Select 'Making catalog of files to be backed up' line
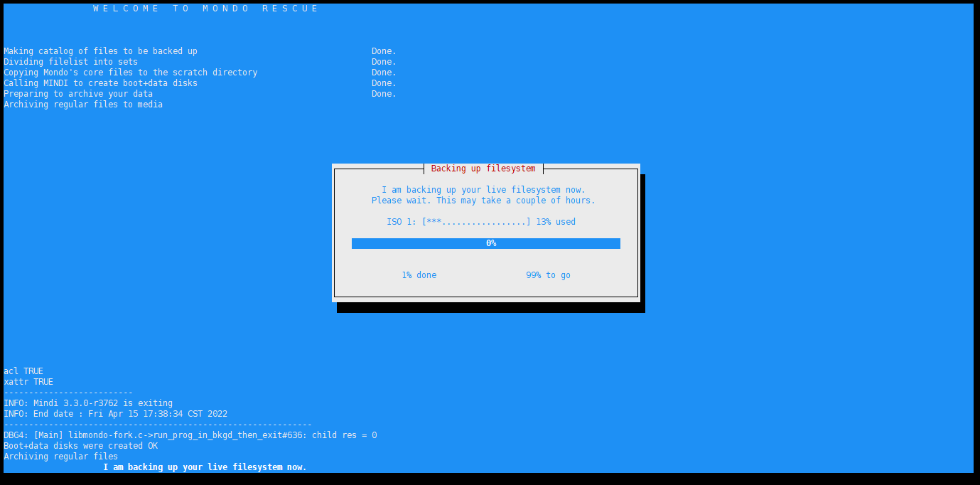Viewport: 980px width, 485px height. coord(100,51)
